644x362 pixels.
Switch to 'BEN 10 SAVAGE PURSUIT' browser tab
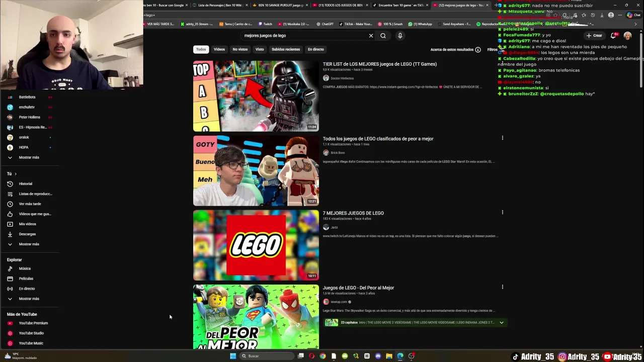(280, 5)
